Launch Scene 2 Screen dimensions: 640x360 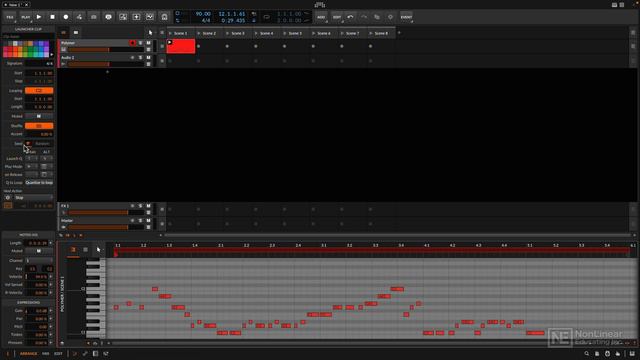(x=199, y=33)
